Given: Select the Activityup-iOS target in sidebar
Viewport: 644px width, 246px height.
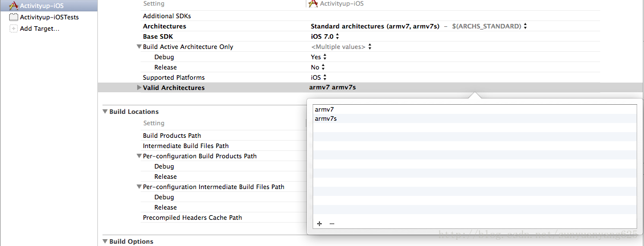Looking at the screenshot, I should (x=49, y=6).
